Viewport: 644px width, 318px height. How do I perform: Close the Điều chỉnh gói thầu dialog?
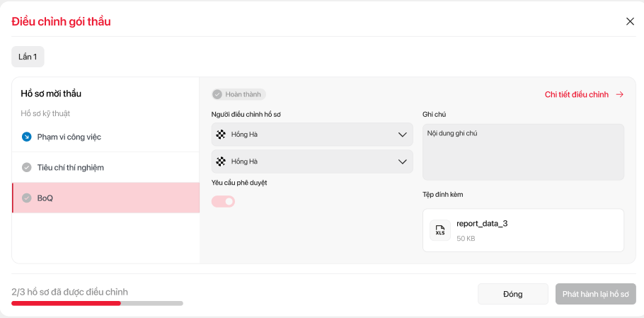point(630,21)
